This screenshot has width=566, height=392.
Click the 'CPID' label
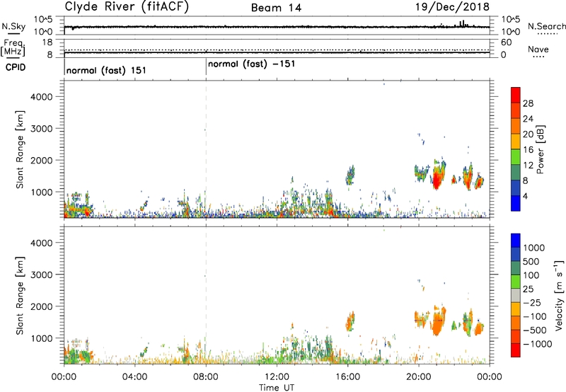tap(16, 67)
